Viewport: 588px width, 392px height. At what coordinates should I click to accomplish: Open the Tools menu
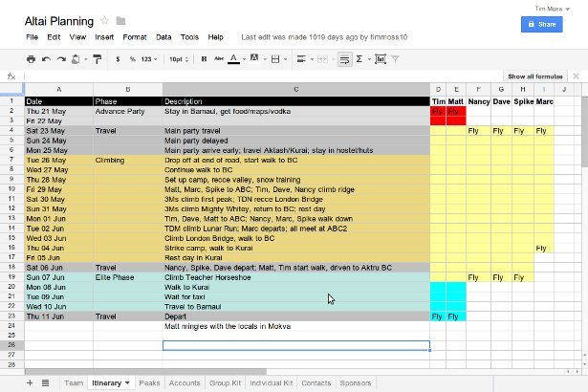189,37
